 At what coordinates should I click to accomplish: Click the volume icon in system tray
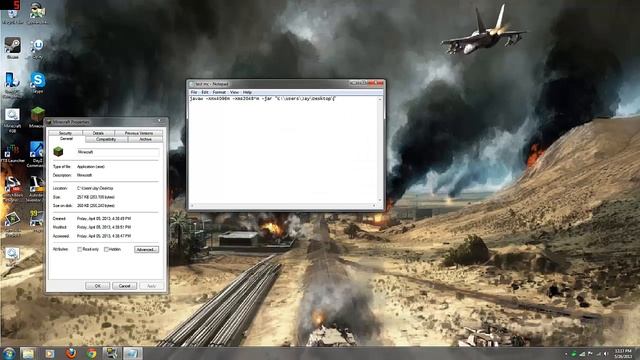pos(606,354)
